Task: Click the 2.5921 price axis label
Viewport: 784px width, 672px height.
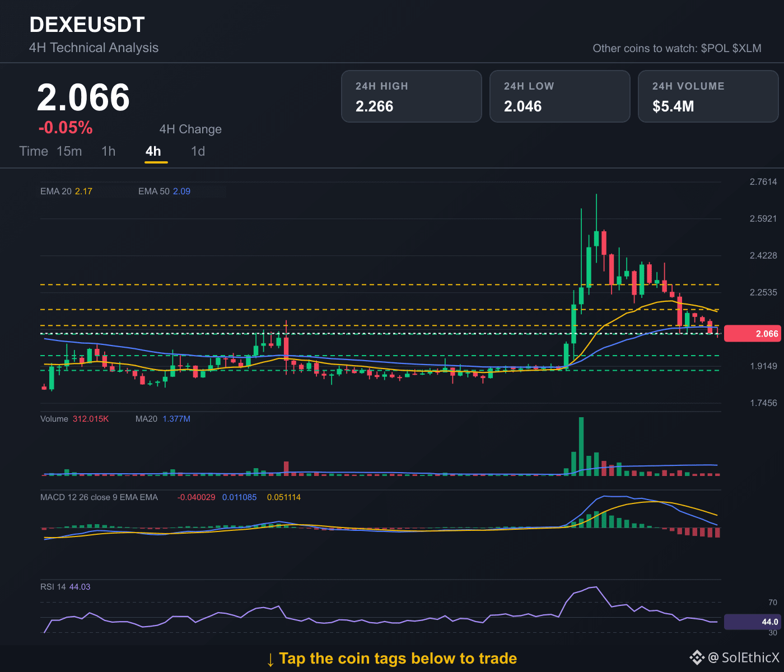Action: [x=763, y=218]
